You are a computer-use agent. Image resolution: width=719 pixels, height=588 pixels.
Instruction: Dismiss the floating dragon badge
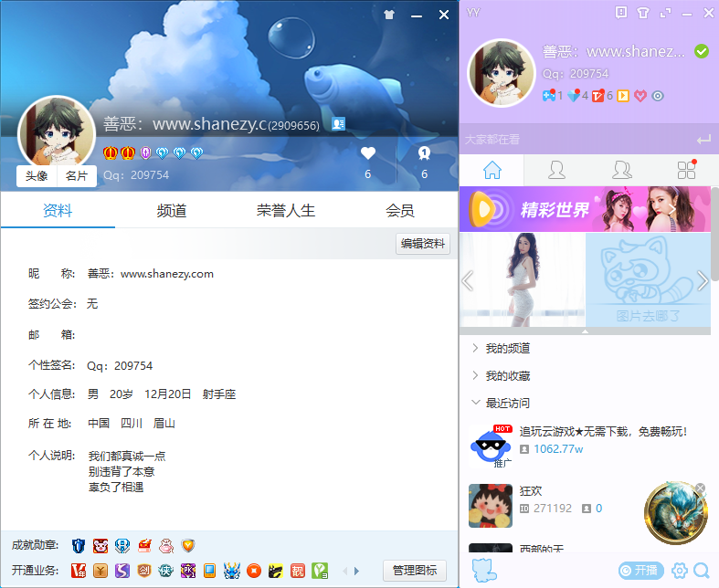point(701,488)
